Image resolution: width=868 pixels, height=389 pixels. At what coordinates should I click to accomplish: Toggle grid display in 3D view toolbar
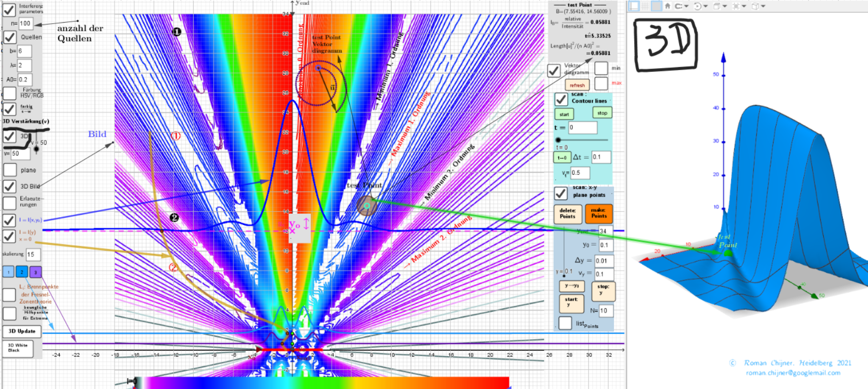645,6
